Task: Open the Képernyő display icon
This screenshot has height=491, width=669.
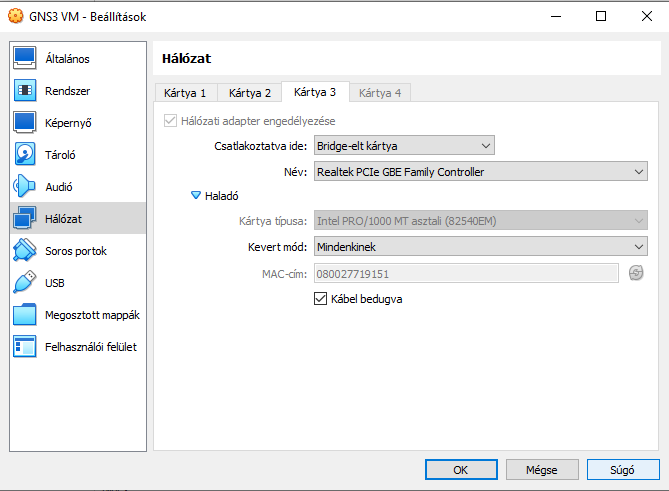Action: click(x=25, y=123)
